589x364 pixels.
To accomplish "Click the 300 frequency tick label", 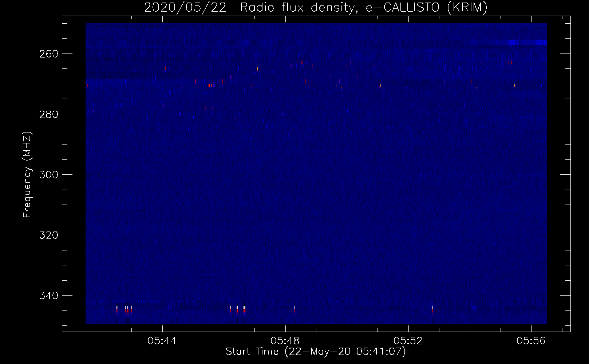I will pyautogui.click(x=48, y=175).
